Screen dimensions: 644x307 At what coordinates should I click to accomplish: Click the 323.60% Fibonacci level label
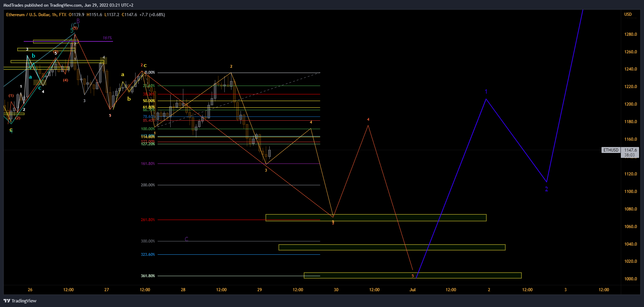tap(148, 255)
